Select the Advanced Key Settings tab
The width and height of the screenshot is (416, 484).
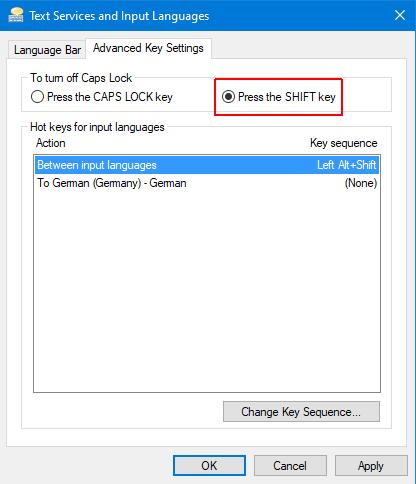[x=148, y=48]
